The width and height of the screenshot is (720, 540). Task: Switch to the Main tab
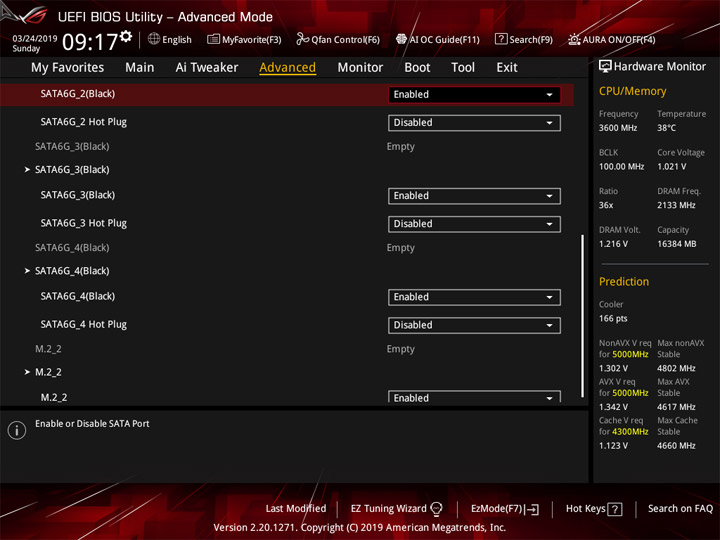tap(140, 68)
